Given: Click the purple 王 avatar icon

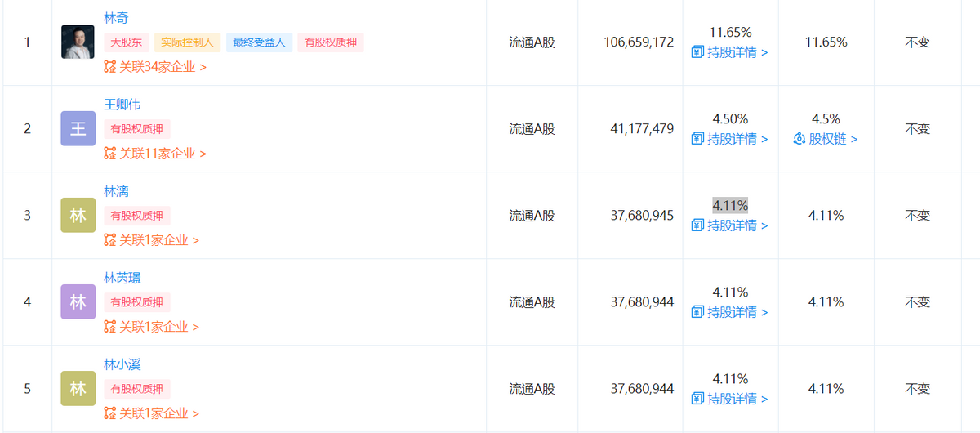Looking at the screenshot, I should point(78,128).
